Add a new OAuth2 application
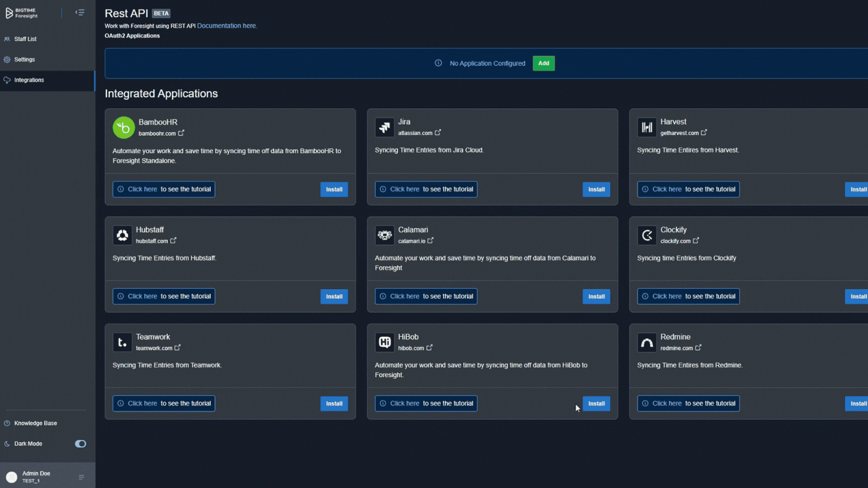The height and width of the screenshot is (488, 868). (x=544, y=63)
